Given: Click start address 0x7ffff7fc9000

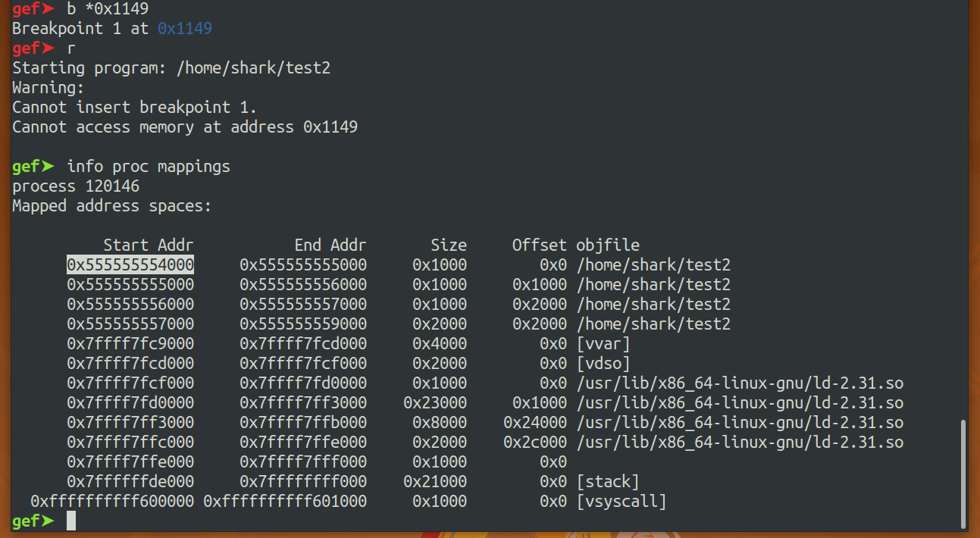Looking at the screenshot, I should click(130, 344).
